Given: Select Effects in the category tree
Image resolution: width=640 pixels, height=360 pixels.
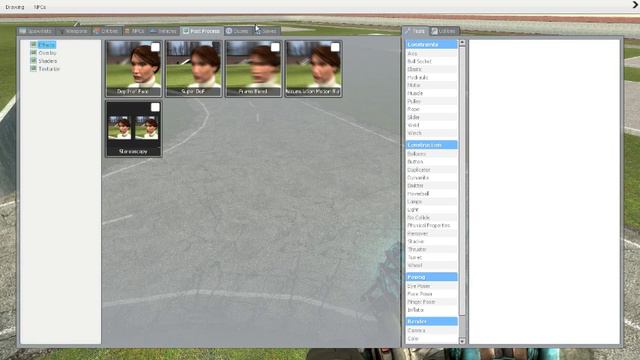Looking at the screenshot, I should 47,45.
